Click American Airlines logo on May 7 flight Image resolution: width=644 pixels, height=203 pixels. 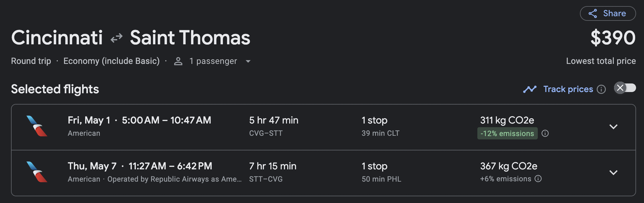click(37, 172)
